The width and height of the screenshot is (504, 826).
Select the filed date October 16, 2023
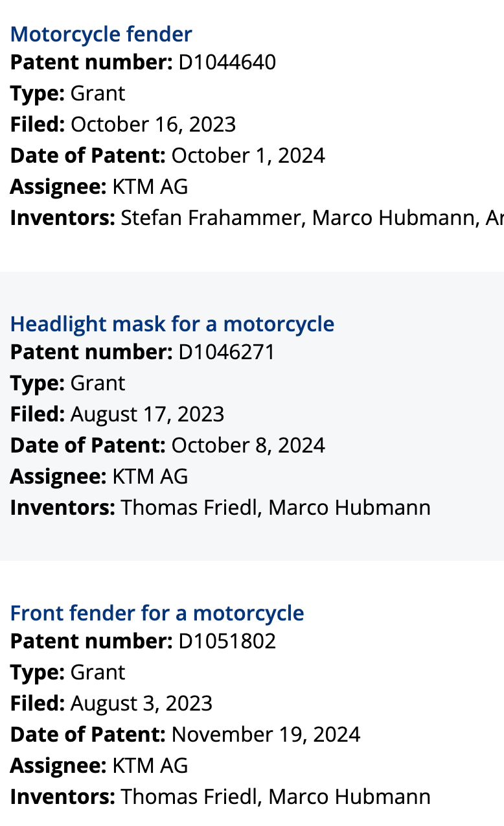pyautogui.click(x=153, y=124)
